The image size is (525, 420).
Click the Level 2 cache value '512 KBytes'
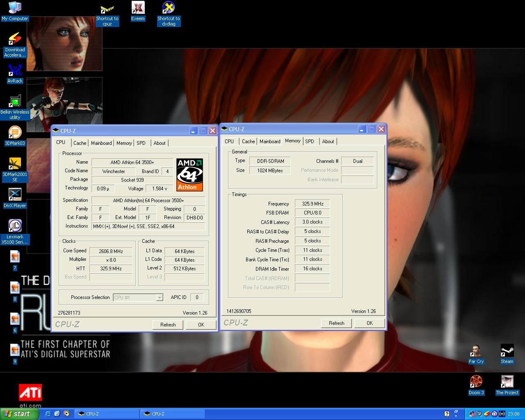pyautogui.click(x=185, y=269)
